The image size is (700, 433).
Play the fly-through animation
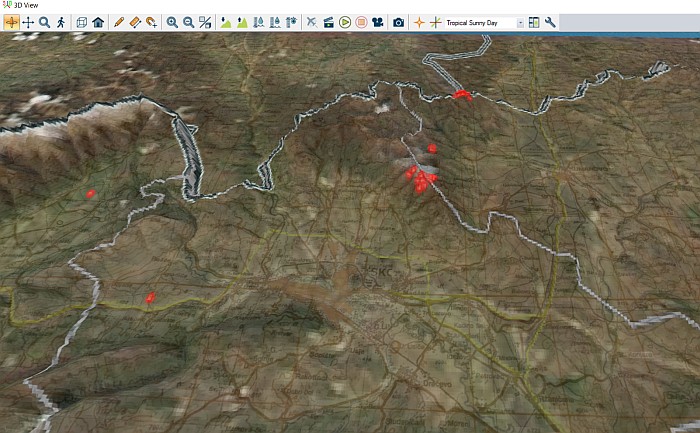(x=344, y=22)
